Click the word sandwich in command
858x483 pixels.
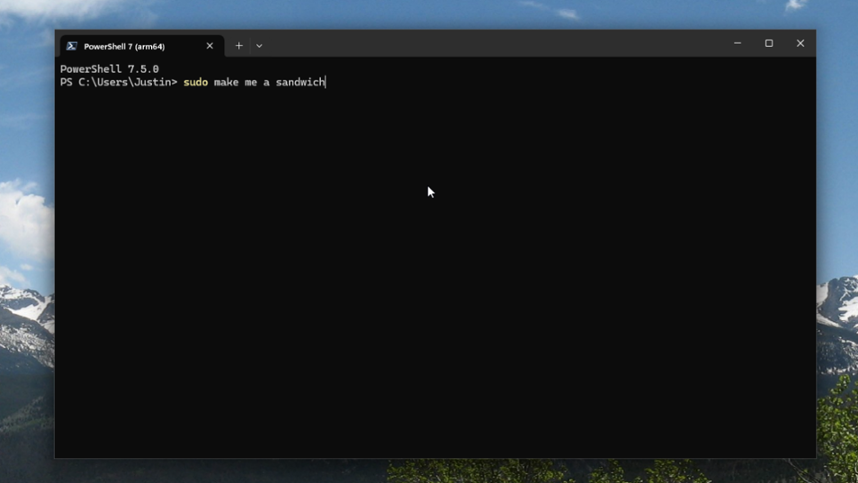coord(300,82)
